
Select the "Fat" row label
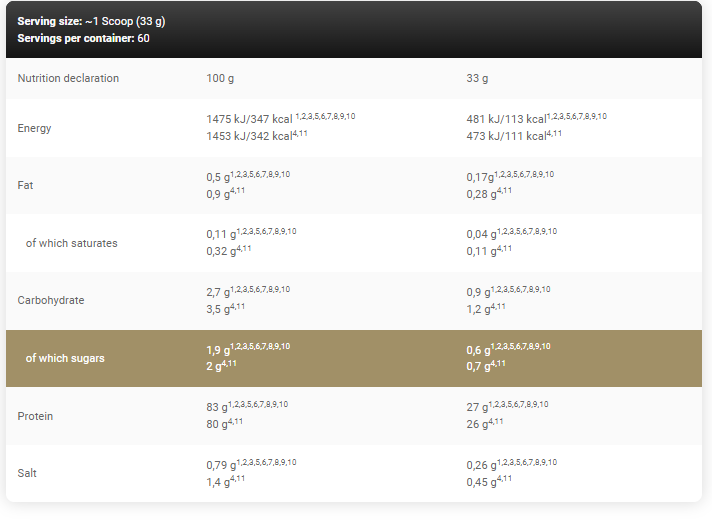[26, 185]
